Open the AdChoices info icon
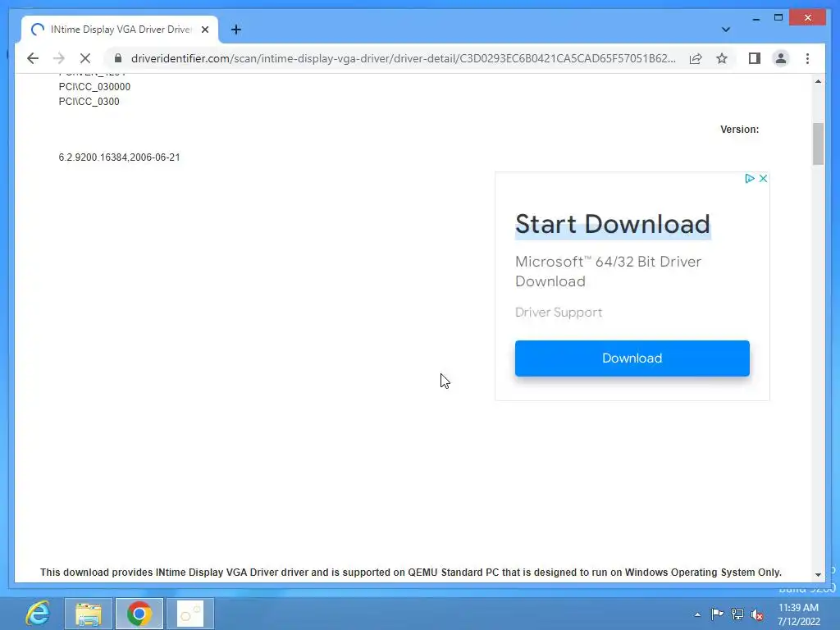Image resolution: width=840 pixels, height=630 pixels. 750,178
